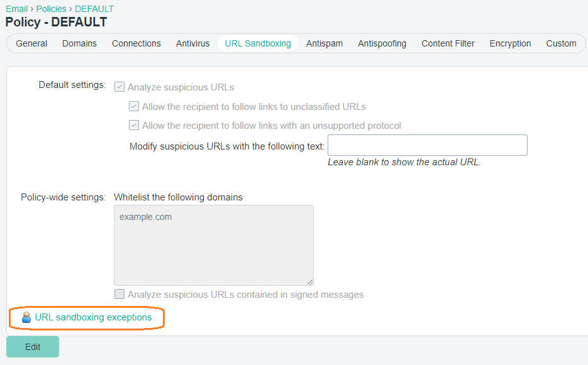588x365 pixels.
Task: Switch to the Antispoofing tab
Action: coord(382,43)
